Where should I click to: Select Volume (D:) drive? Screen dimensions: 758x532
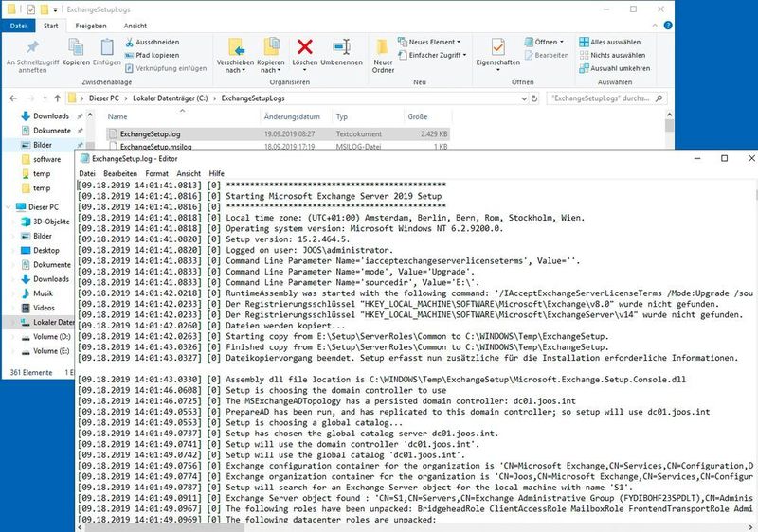point(52,336)
